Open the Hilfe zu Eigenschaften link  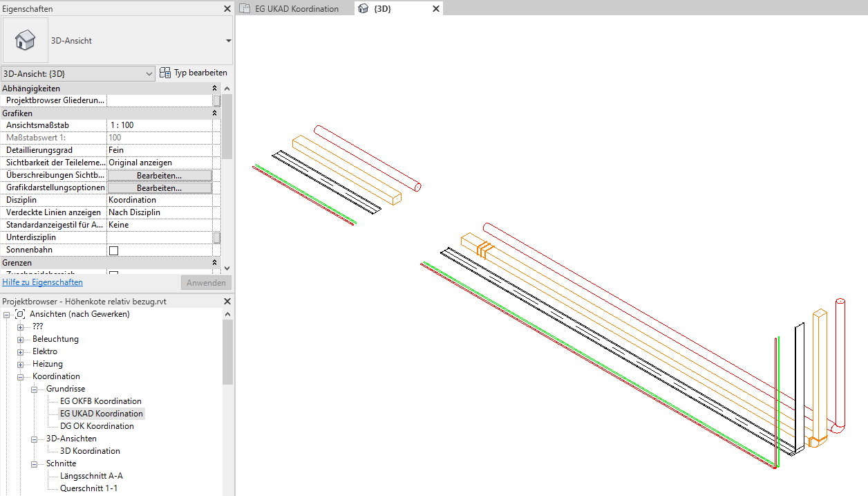(x=42, y=282)
